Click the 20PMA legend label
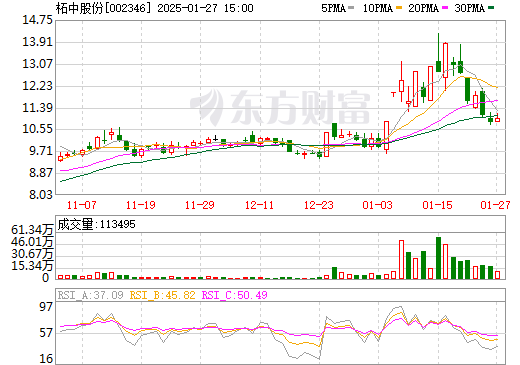520x365 pixels. (x=423, y=8)
